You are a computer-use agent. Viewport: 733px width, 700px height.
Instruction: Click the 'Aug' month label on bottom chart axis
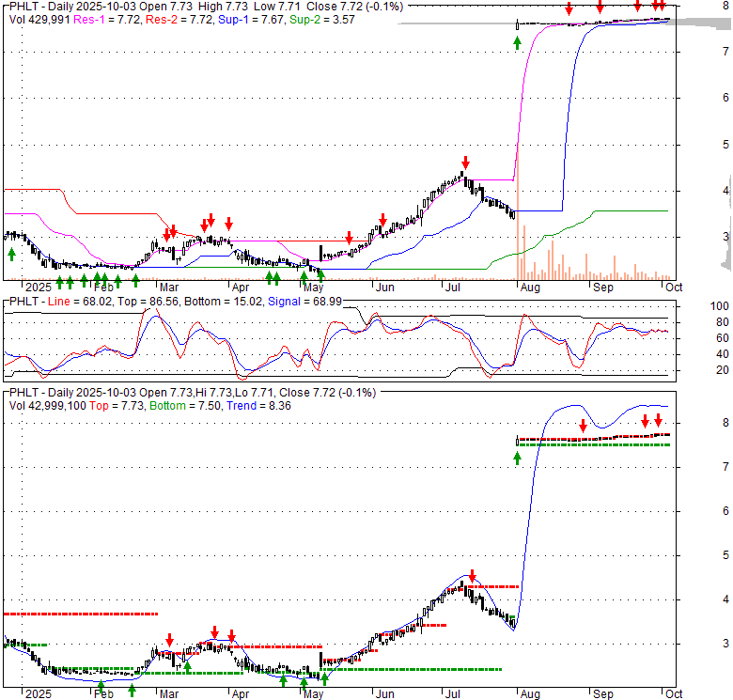pos(530,694)
